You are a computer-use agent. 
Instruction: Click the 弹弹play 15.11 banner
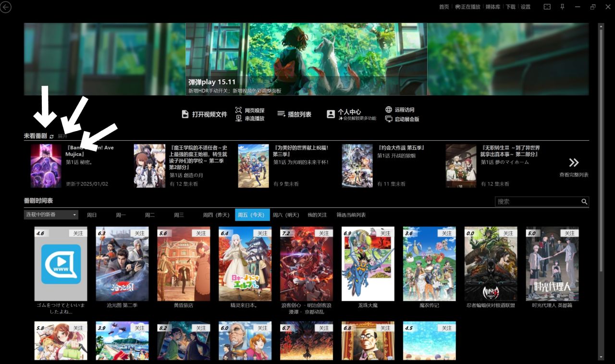pyautogui.click(x=307, y=59)
